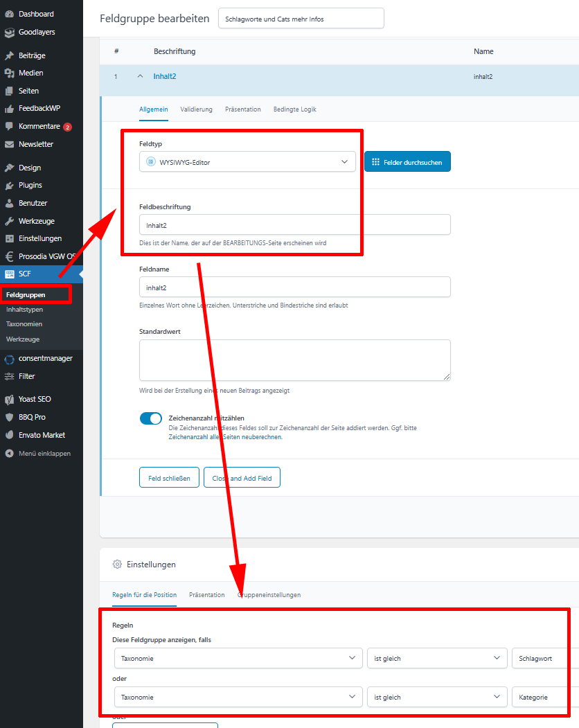
Task: Collapse the Inhalt2 field row chevron
Action: (x=140, y=76)
